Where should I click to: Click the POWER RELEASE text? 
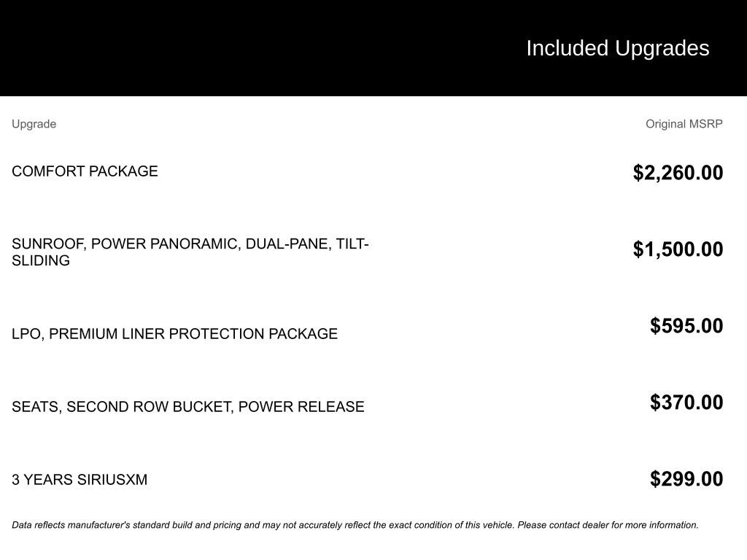coord(301,406)
